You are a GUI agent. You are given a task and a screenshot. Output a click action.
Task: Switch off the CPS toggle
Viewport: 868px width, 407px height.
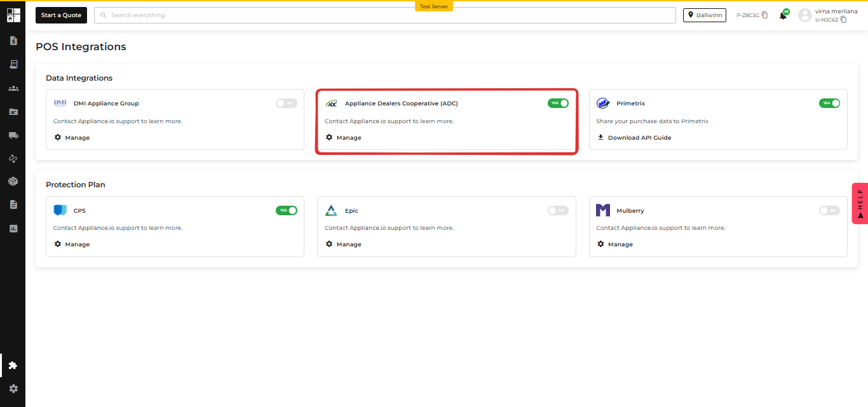coord(287,210)
